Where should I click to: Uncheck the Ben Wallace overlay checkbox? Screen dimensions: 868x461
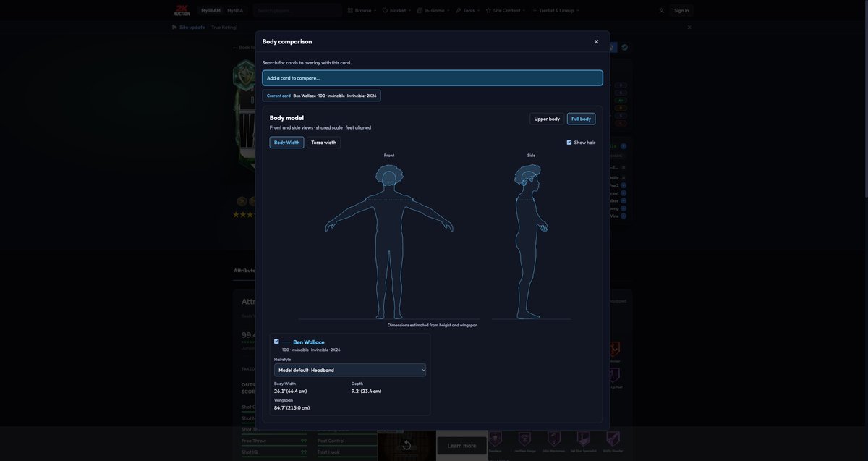point(276,342)
